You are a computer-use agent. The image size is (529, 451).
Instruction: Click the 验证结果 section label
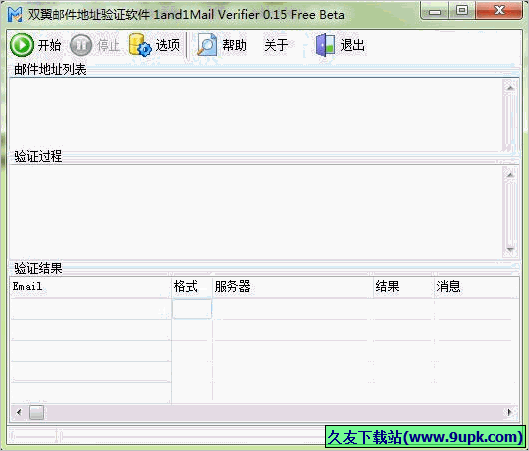tap(38, 269)
